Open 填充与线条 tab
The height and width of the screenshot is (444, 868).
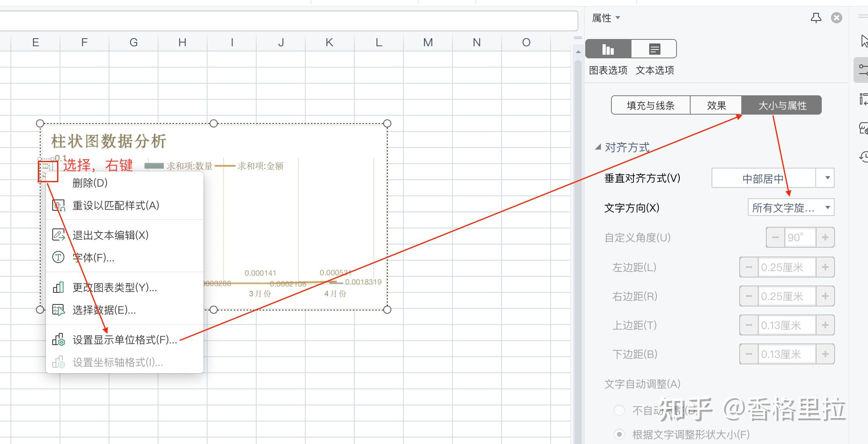650,105
